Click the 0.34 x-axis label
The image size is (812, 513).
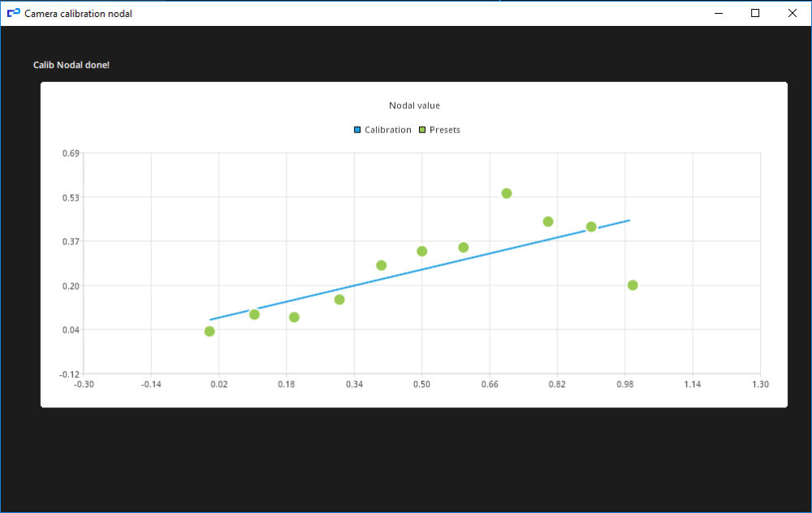point(354,384)
